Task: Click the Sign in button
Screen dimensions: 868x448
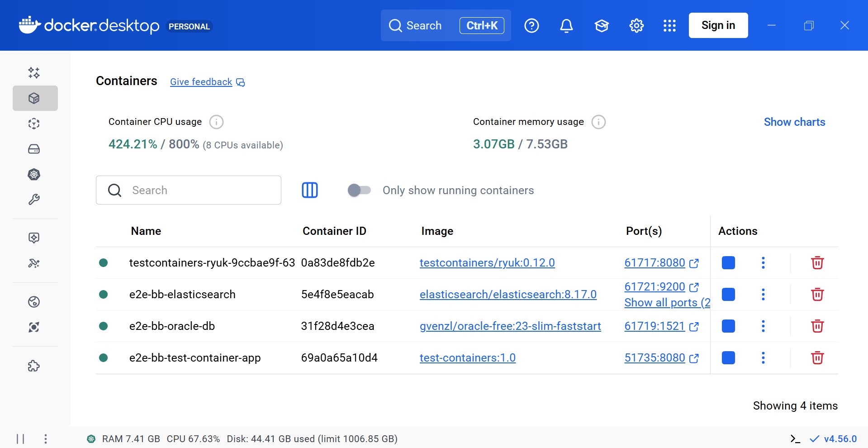Action: [x=718, y=25]
